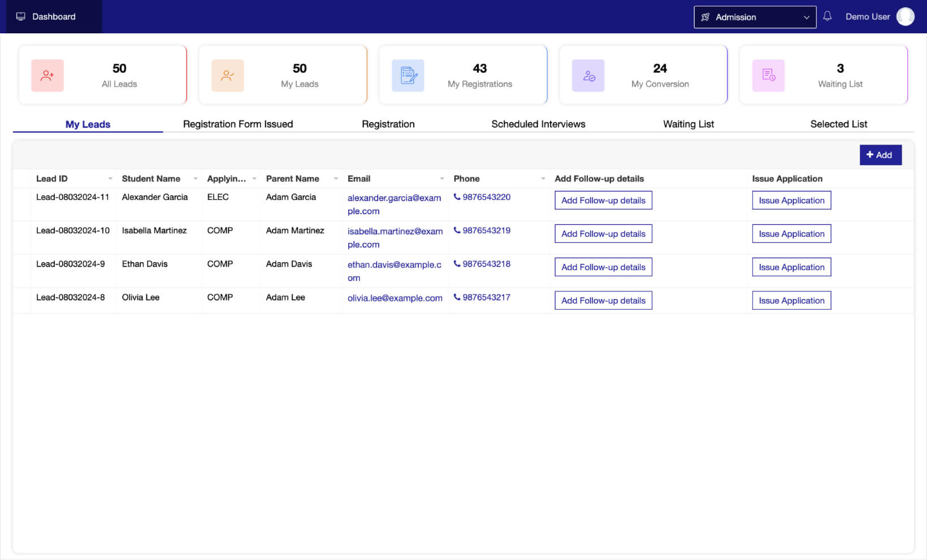Screen dimensions: 927x560
Task: Open the Phone column filter arrow
Action: pyautogui.click(x=543, y=179)
